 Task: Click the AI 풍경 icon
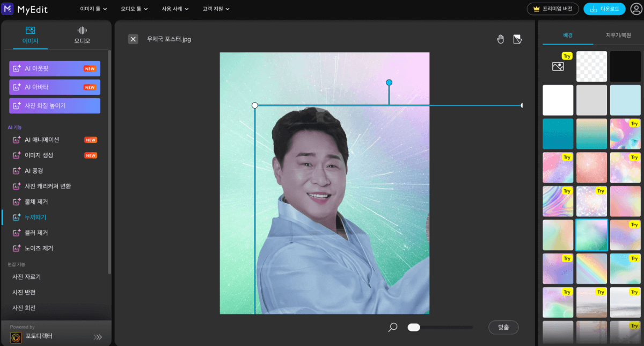pyautogui.click(x=17, y=171)
